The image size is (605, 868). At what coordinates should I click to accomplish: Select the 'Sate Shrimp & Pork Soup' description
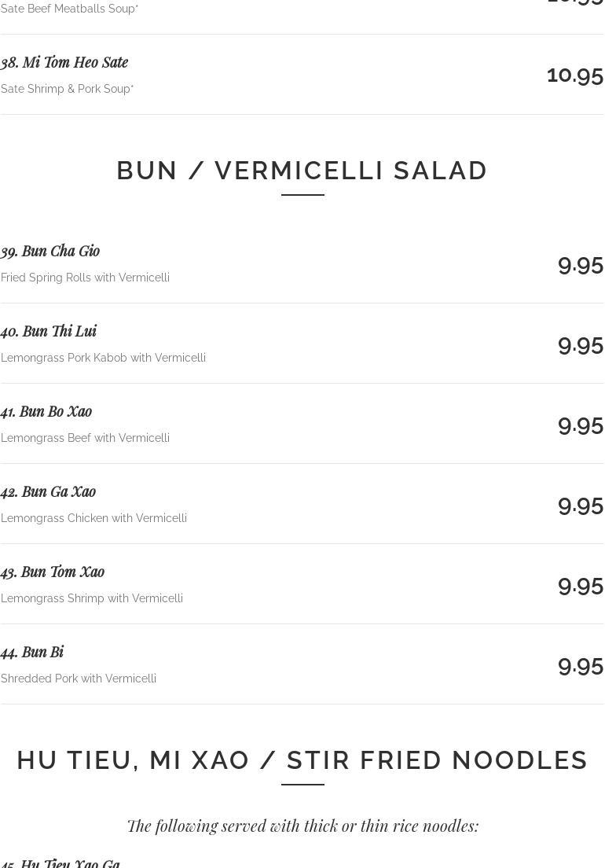click(x=67, y=89)
